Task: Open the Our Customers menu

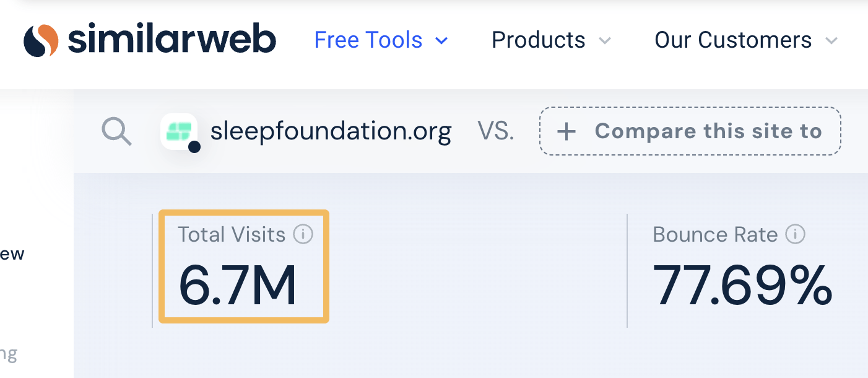Action: tap(733, 40)
